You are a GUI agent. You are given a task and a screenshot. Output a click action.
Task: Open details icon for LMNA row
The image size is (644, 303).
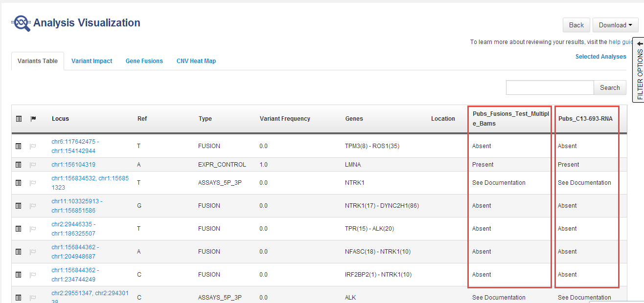[x=19, y=165]
